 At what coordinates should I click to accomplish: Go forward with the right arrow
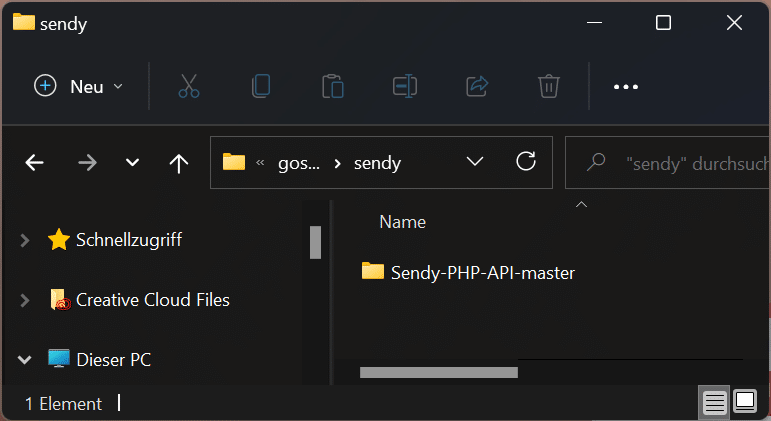click(x=88, y=163)
